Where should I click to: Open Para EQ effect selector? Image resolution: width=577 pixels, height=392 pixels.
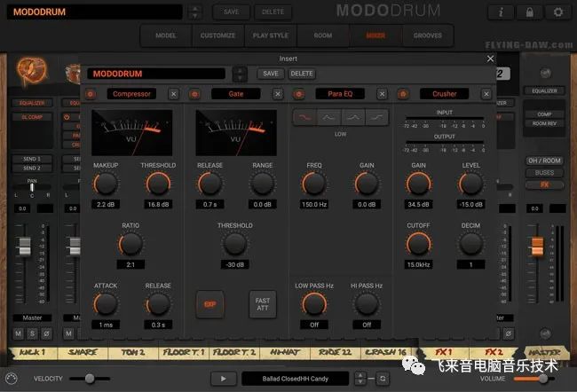pos(340,94)
